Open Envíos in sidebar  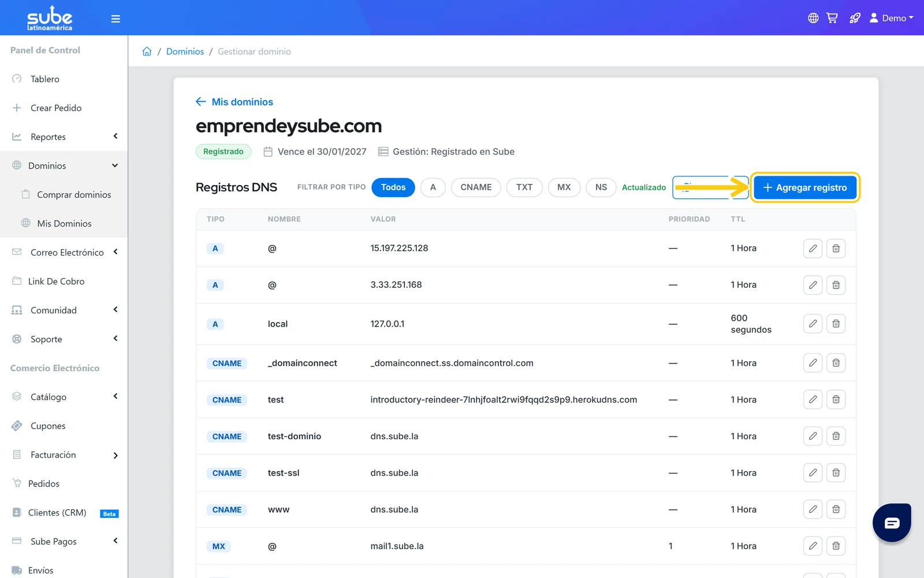(x=64, y=570)
